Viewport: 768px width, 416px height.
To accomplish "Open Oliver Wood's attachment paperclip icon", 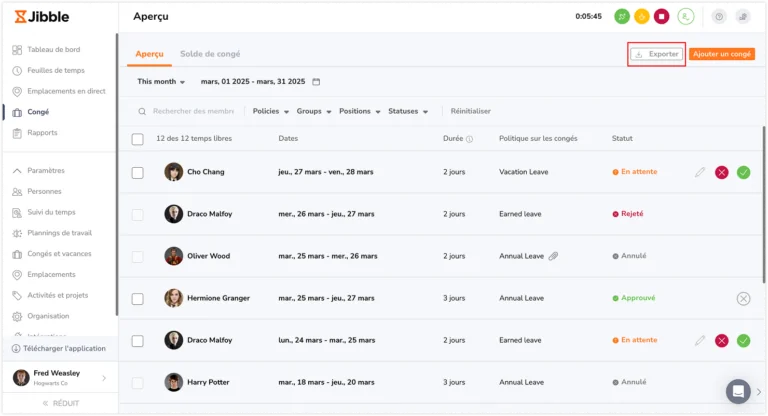I will pos(553,256).
